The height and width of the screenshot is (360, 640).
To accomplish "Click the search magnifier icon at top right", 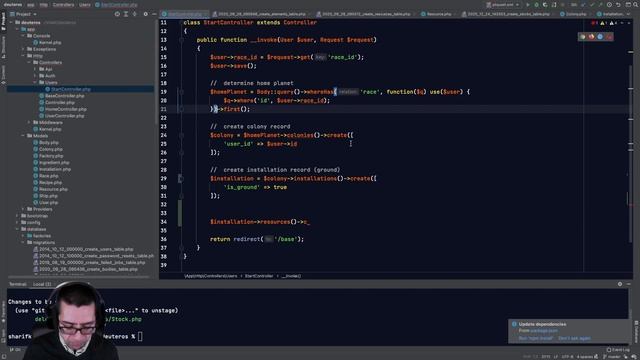I will [x=636, y=4].
